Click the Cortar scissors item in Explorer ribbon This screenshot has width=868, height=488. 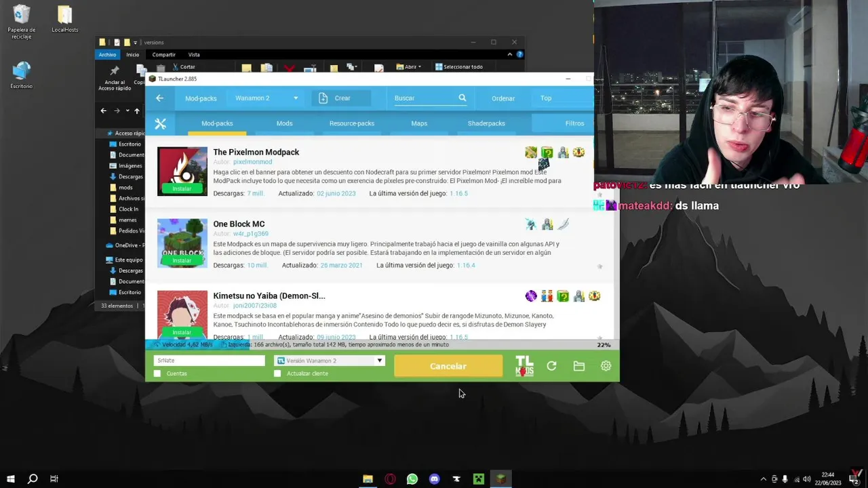183,67
